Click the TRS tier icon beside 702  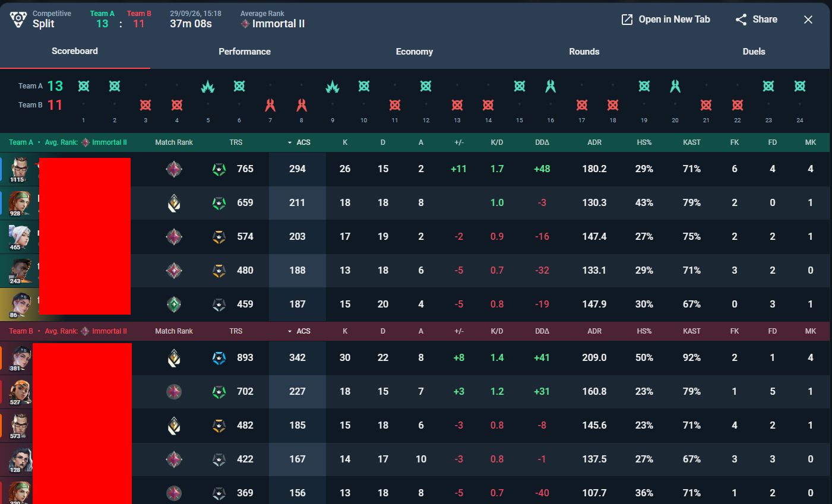(x=219, y=392)
